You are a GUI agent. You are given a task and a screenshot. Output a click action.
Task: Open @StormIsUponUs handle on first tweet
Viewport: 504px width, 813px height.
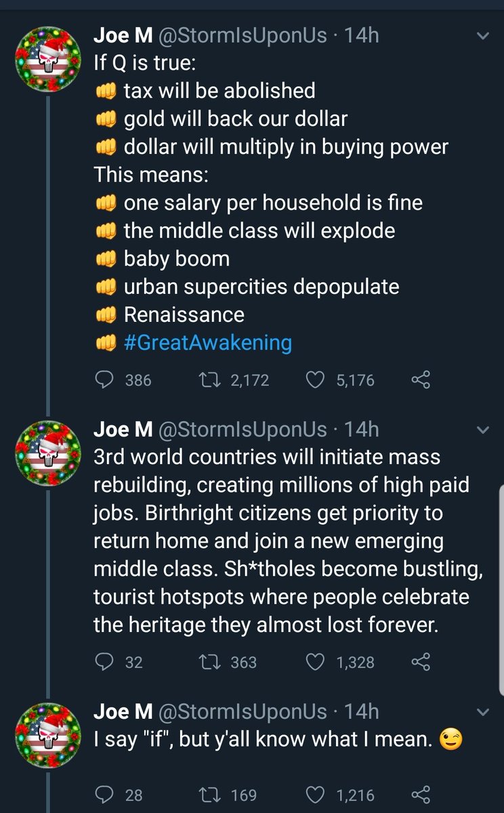tap(242, 35)
